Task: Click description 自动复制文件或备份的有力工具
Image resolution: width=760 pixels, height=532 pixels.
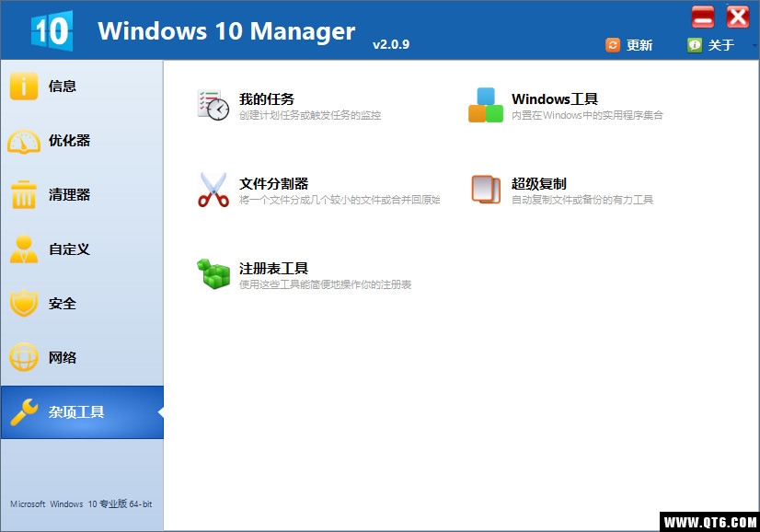Action: click(x=582, y=200)
